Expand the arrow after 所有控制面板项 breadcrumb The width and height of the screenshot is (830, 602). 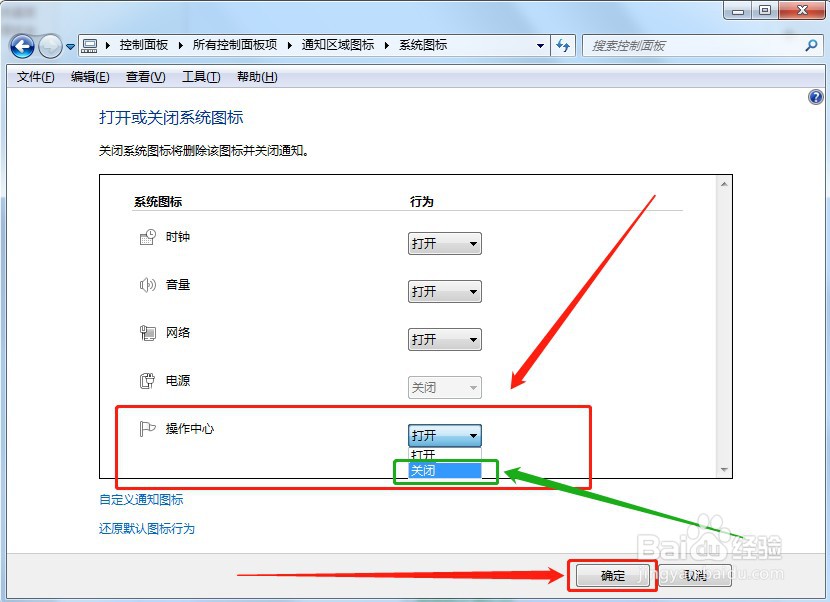tap(290, 46)
